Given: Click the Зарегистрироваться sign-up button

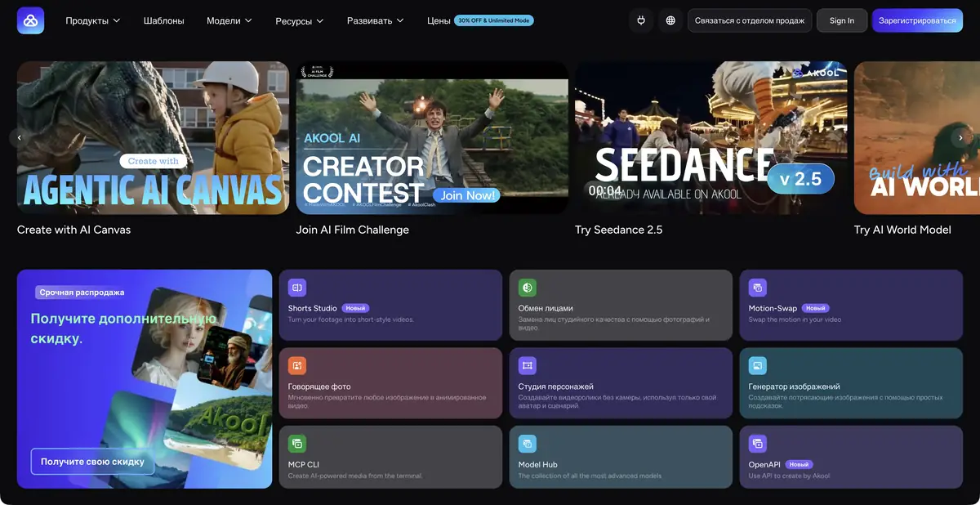Looking at the screenshot, I should 917,20.
